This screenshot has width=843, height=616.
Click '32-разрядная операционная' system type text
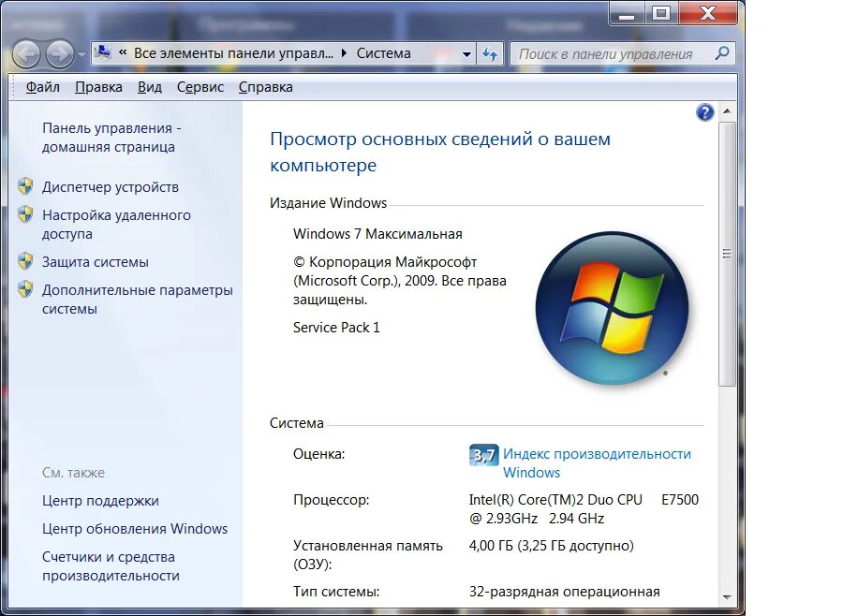point(564,592)
